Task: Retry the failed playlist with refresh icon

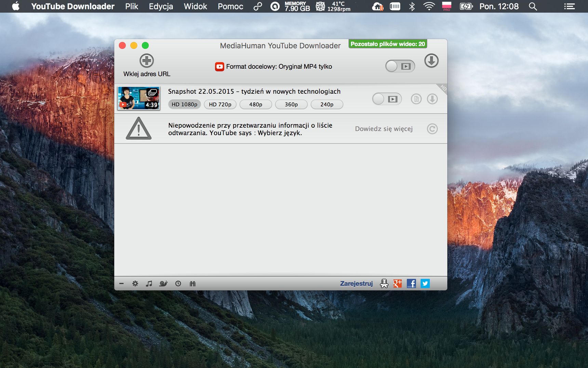Action: (x=432, y=129)
